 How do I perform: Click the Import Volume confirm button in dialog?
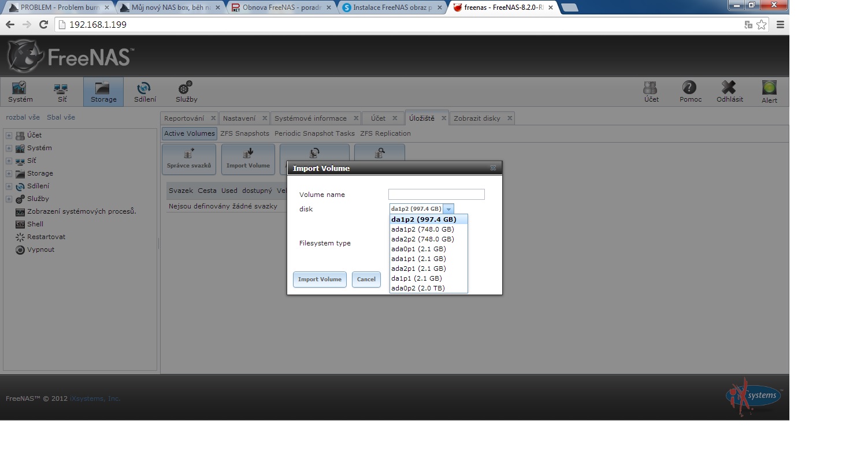[320, 280]
